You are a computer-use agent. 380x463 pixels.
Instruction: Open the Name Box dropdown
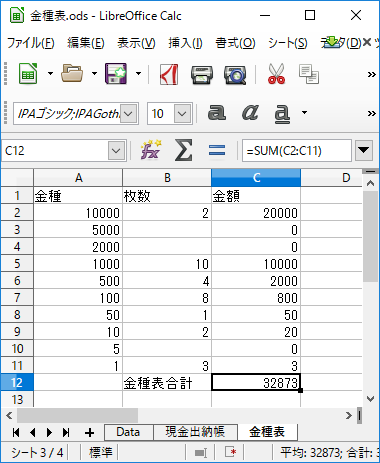(116, 151)
